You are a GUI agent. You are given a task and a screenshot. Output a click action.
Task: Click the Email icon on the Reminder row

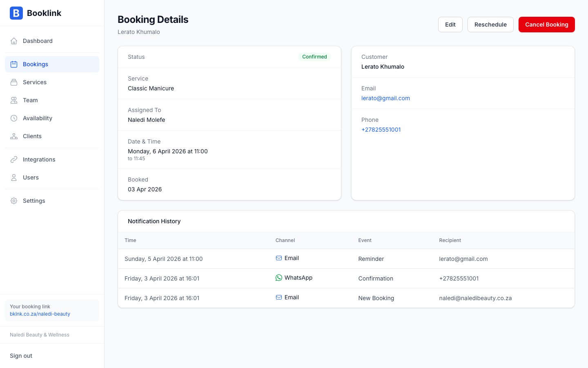[278, 258]
